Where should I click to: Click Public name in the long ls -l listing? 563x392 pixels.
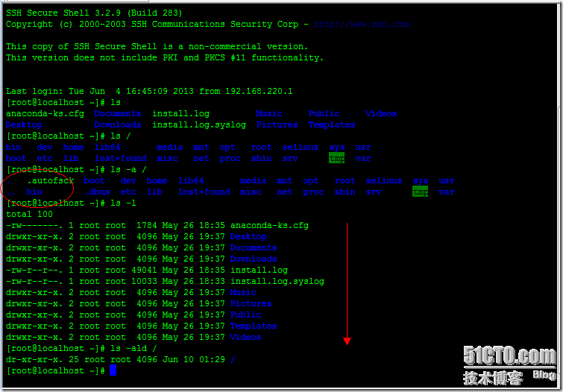(246, 314)
